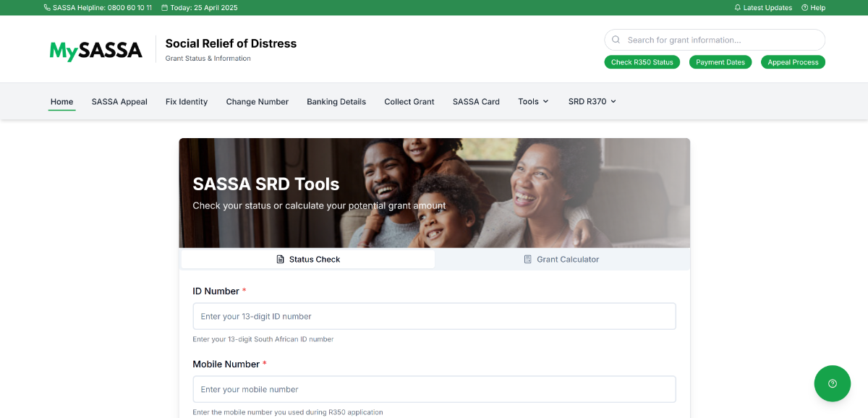This screenshot has width=868, height=418.
Task: Expand the Tools dropdown menu
Action: click(533, 101)
